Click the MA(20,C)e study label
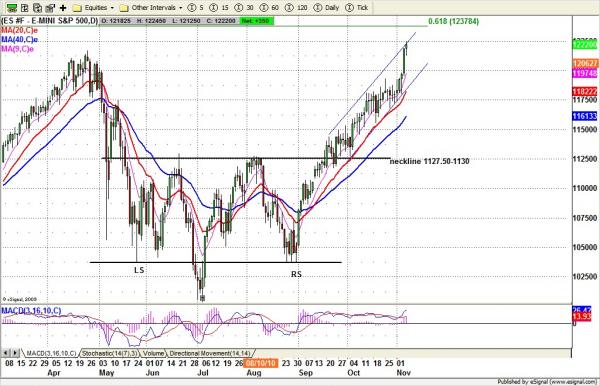This screenshot has width=600, height=386. pos(19,31)
